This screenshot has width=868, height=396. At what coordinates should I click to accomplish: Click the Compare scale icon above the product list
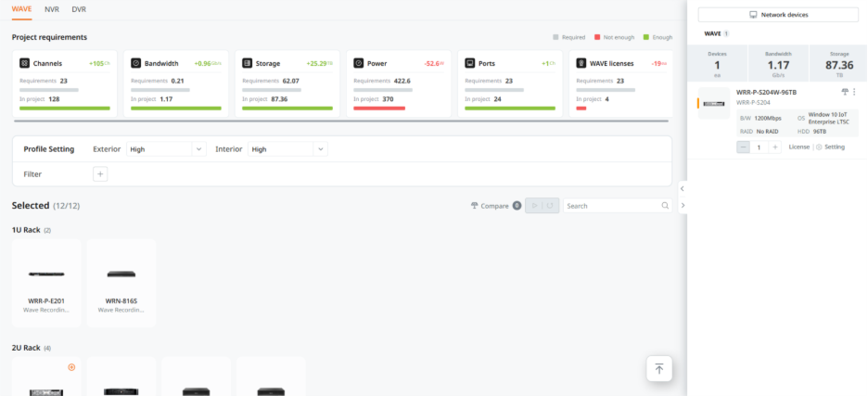point(475,206)
